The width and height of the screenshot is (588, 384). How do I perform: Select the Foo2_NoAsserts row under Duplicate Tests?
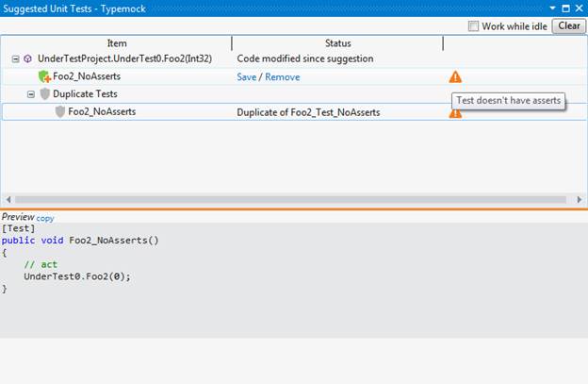102,112
